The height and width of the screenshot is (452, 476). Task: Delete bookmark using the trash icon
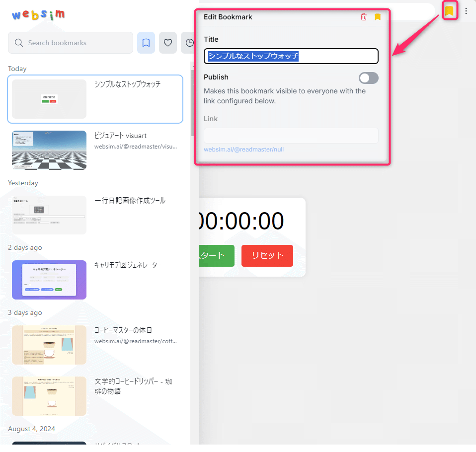point(363,17)
